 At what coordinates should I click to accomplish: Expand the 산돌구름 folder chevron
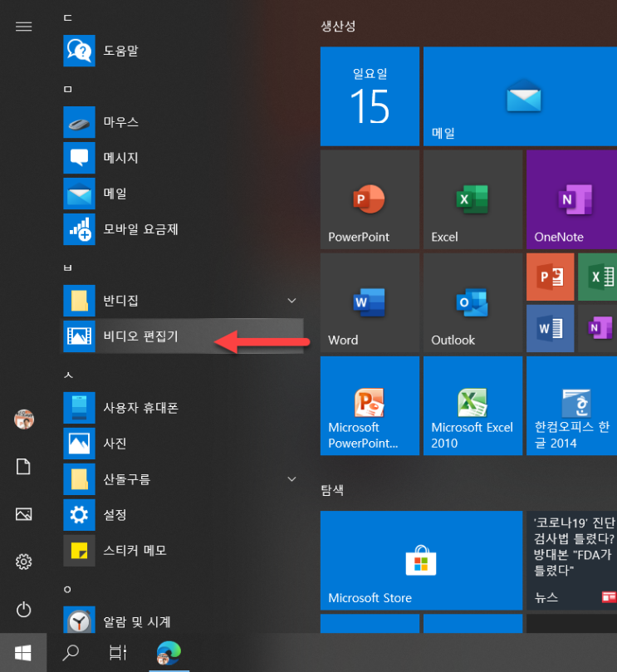coord(291,479)
